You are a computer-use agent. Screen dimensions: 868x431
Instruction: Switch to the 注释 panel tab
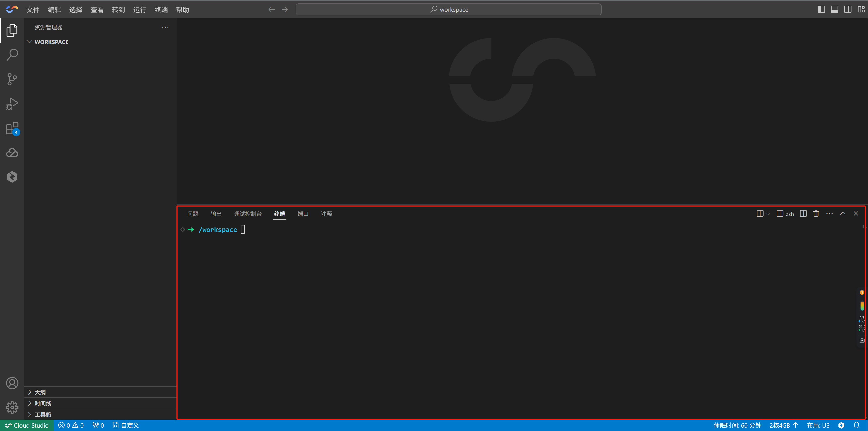coord(326,214)
